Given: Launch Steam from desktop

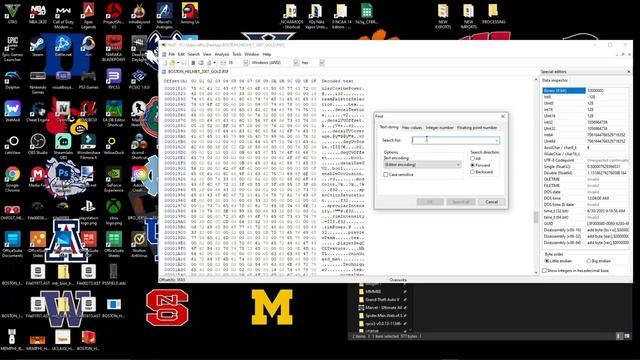Looking at the screenshot, I should [x=38, y=46].
